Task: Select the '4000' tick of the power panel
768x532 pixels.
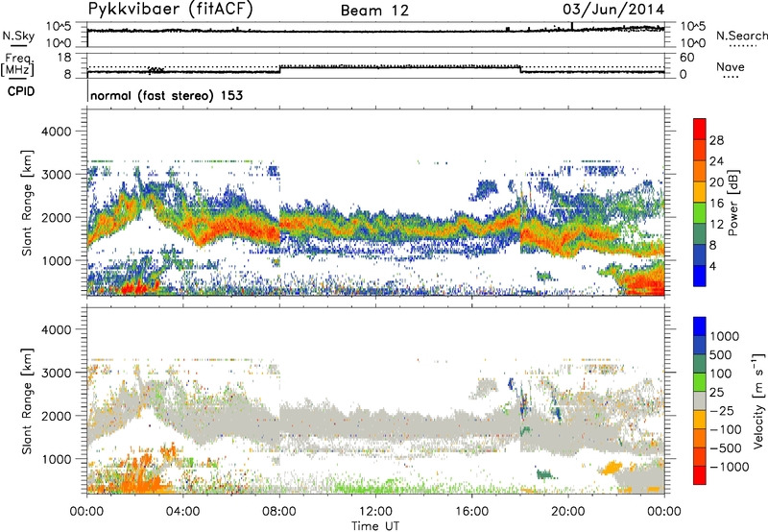Action: 56,132
